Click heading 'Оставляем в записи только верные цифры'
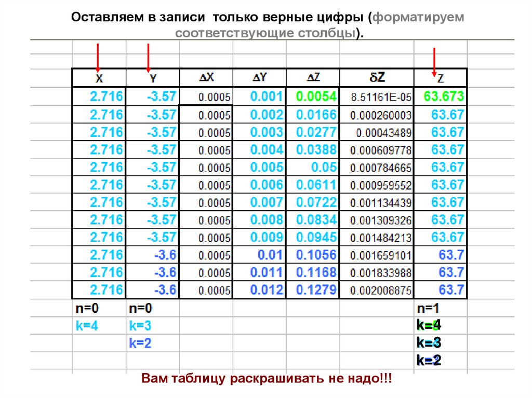 217,17
